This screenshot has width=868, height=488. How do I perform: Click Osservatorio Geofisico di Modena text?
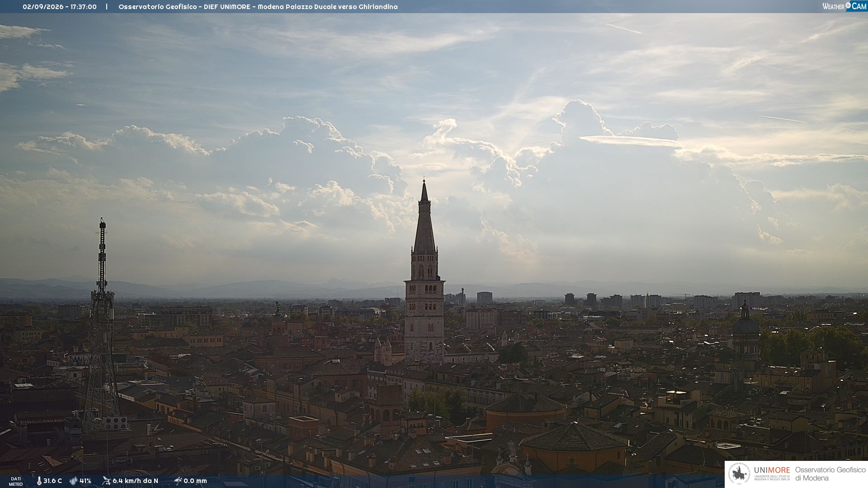830,474
